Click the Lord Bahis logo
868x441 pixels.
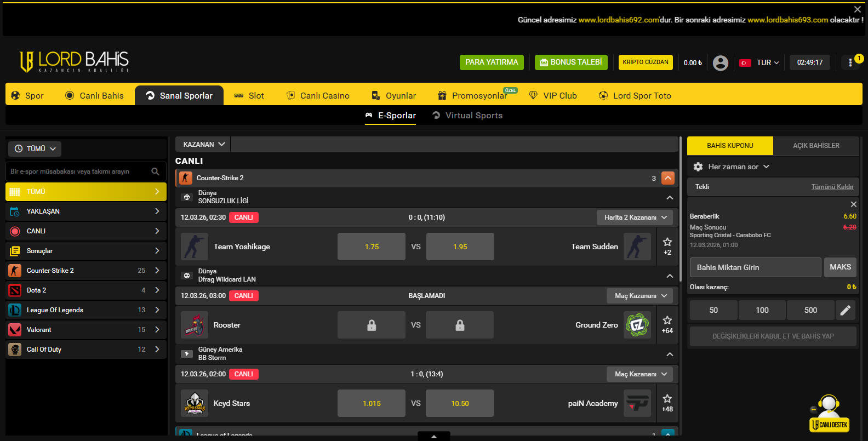point(74,61)
